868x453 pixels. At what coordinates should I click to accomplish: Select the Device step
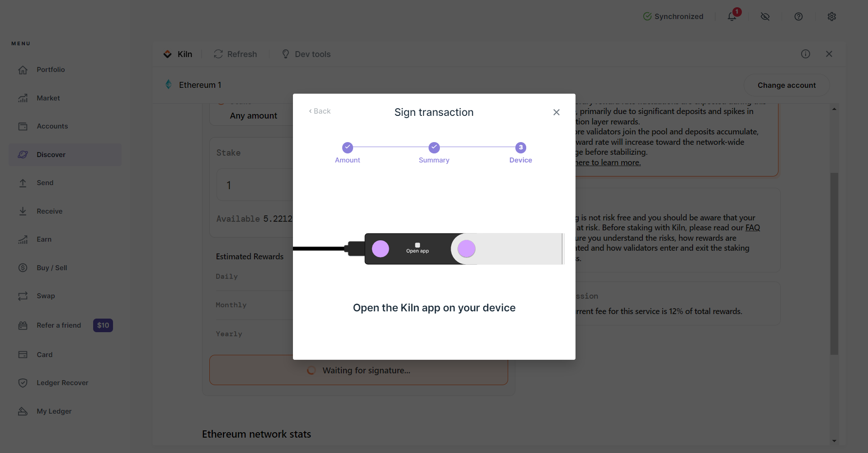pyautogui.click(x=521, y=153)
